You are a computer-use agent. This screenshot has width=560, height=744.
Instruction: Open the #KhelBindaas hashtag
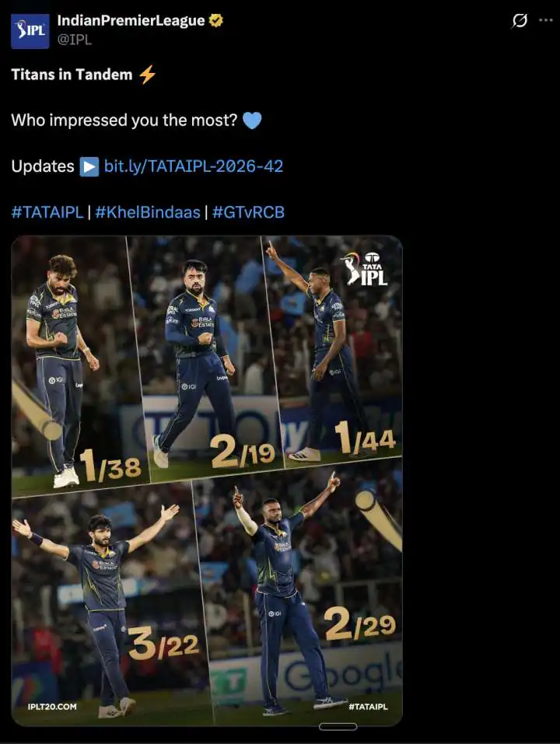148,212
